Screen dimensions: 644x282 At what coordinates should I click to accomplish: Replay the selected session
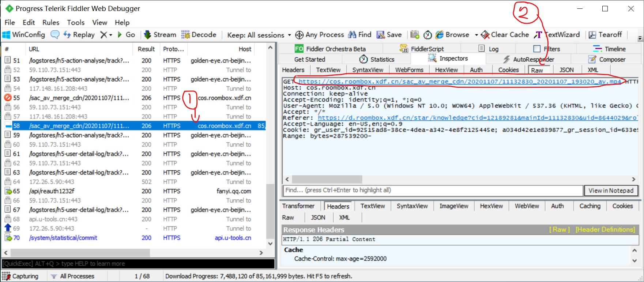pos(79,35)
